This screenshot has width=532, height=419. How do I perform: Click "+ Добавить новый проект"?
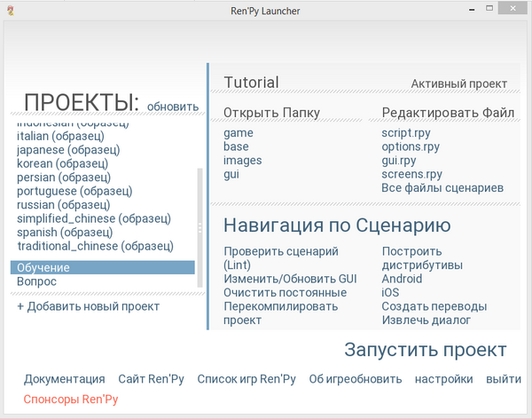click(x=88, y=306)
